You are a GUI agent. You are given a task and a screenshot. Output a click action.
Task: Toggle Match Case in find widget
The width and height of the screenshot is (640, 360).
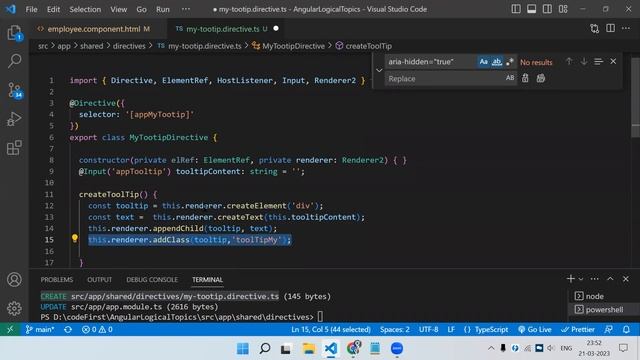(x=483, y=62)
